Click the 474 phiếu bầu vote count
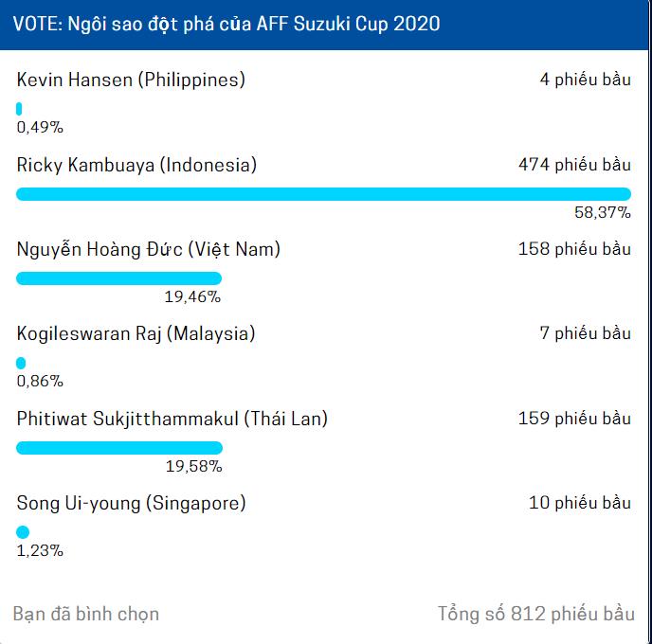This screenshot has height=644, width=652. coord(574,165)
